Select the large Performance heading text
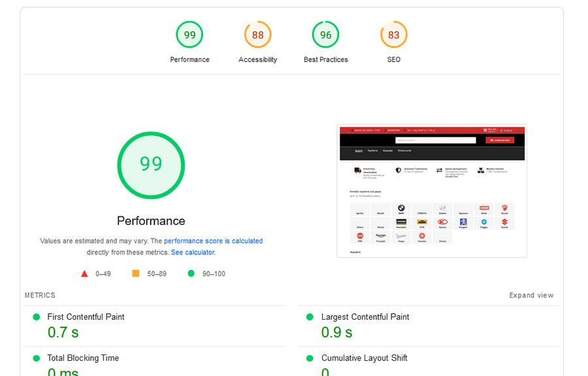 click(x=151, y=220)
